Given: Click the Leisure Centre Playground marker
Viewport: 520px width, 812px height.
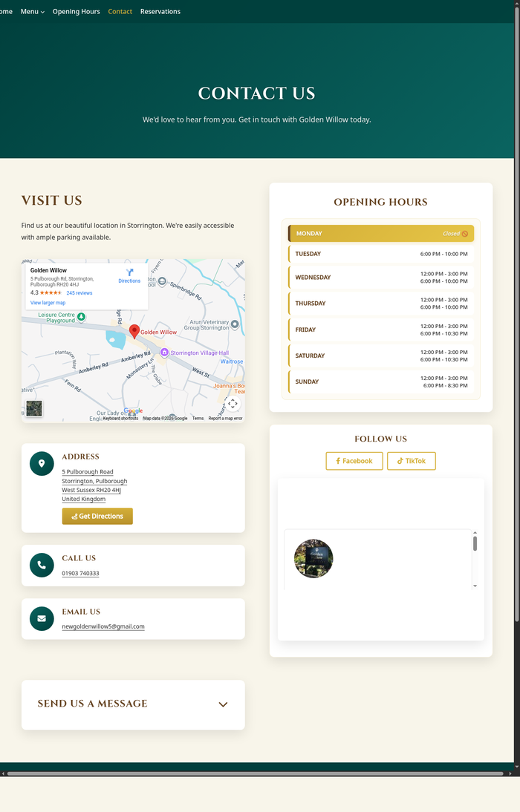Looking at the screenshot, I should tap(82, 316).
